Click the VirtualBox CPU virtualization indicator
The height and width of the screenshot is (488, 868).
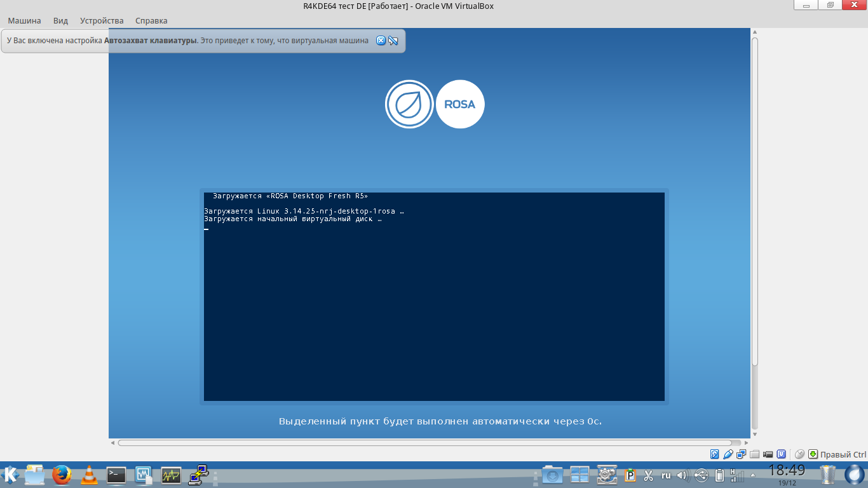click(x=782, y=454)
